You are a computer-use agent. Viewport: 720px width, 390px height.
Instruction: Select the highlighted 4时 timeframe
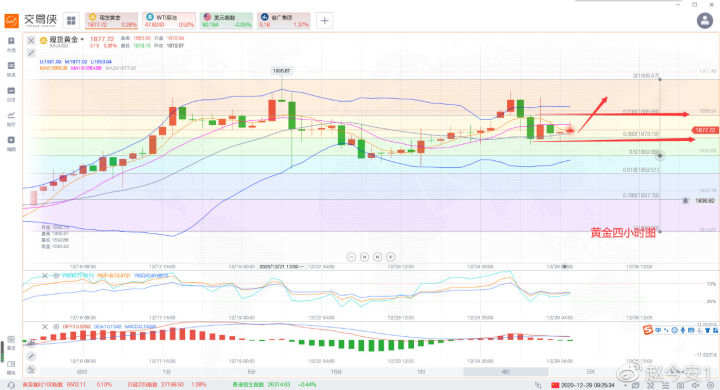(x=506, y=372)
